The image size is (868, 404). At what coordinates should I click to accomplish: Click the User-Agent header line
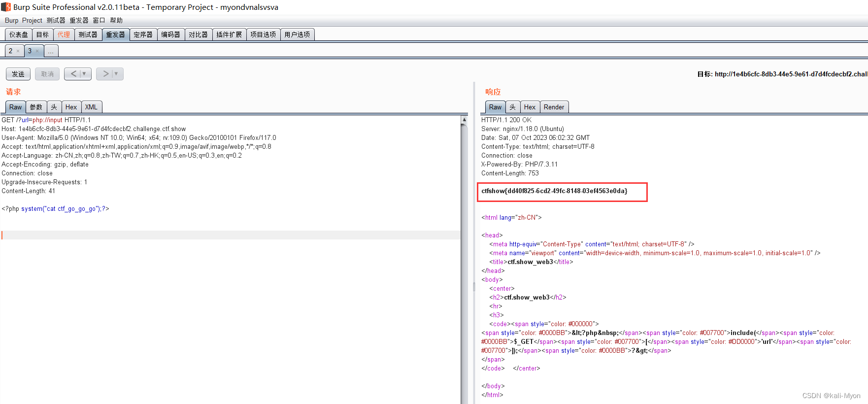(x=139, y=137)
